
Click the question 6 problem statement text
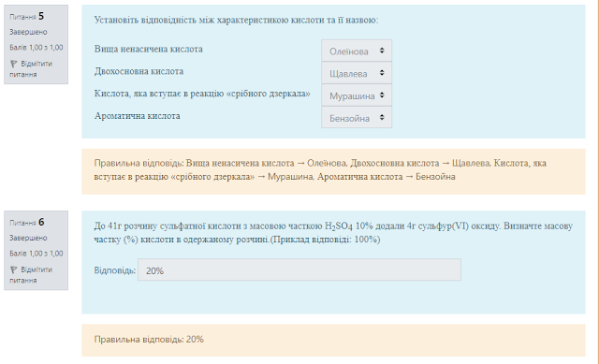tap(333, 233)
